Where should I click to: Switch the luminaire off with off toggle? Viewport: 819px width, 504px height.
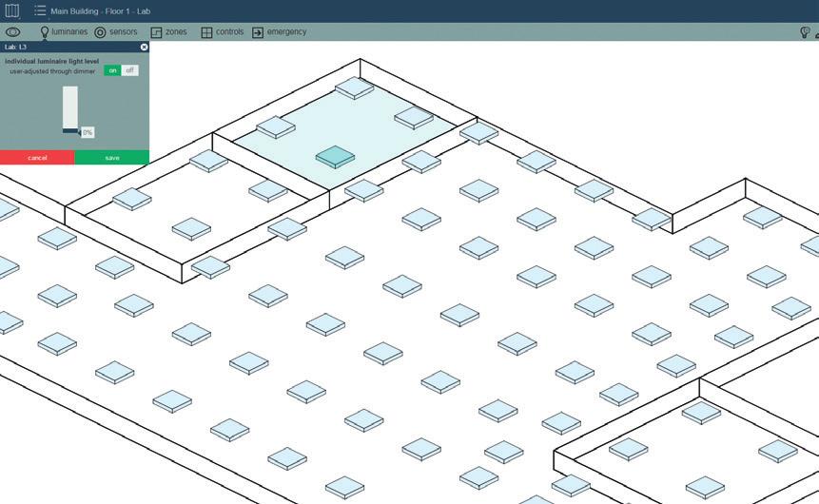click(129, 70)
